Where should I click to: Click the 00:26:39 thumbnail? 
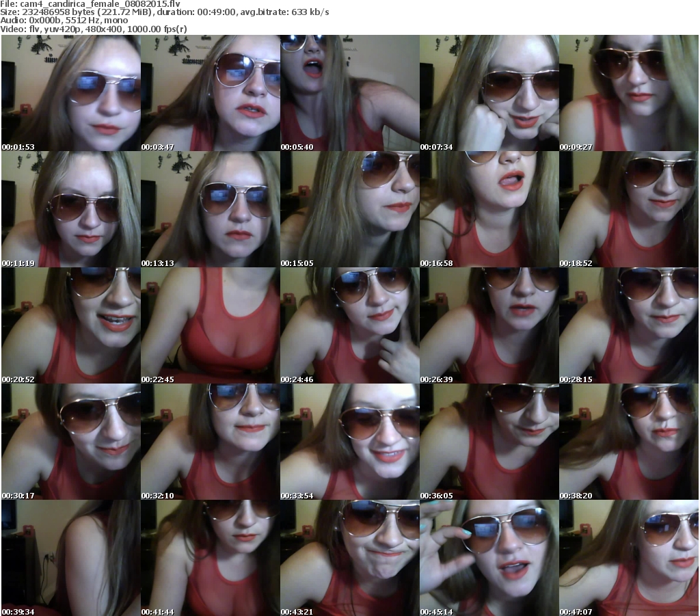tap(489, 325)
